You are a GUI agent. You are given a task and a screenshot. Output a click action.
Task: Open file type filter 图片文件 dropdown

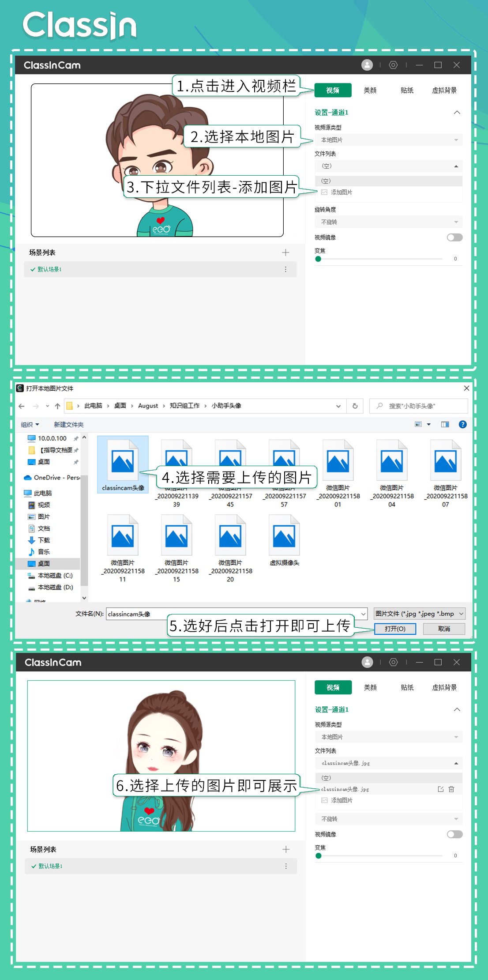click(x=419, y=614)
